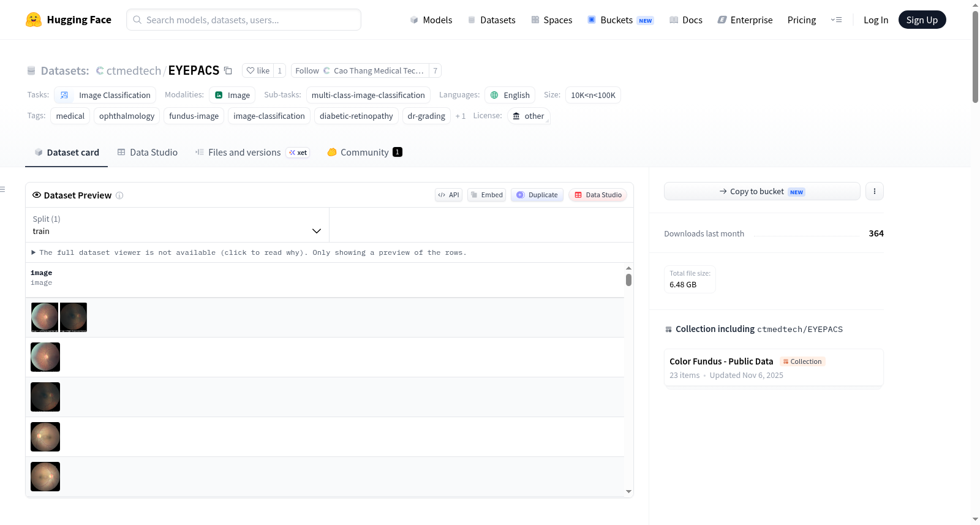980x525 pixels.
Task: Click the second darker fundus image in row one
Action: pyautogui.click(x=73, y=317)
